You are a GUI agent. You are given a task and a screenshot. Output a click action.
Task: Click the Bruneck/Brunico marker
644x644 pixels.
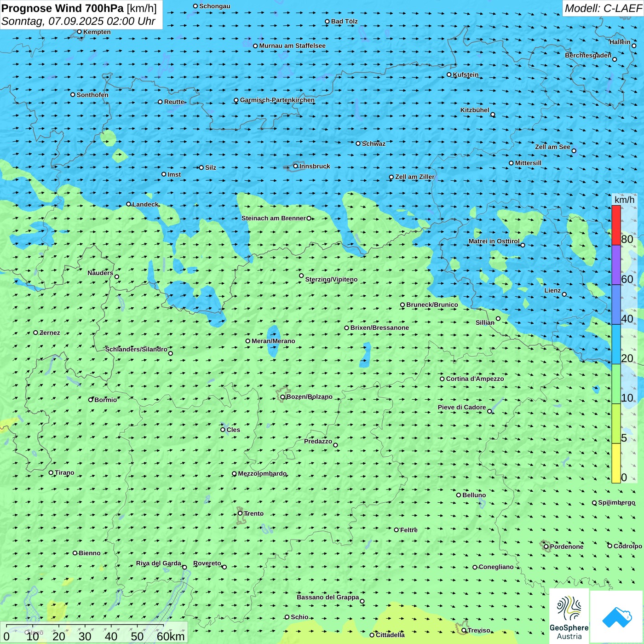402,305
